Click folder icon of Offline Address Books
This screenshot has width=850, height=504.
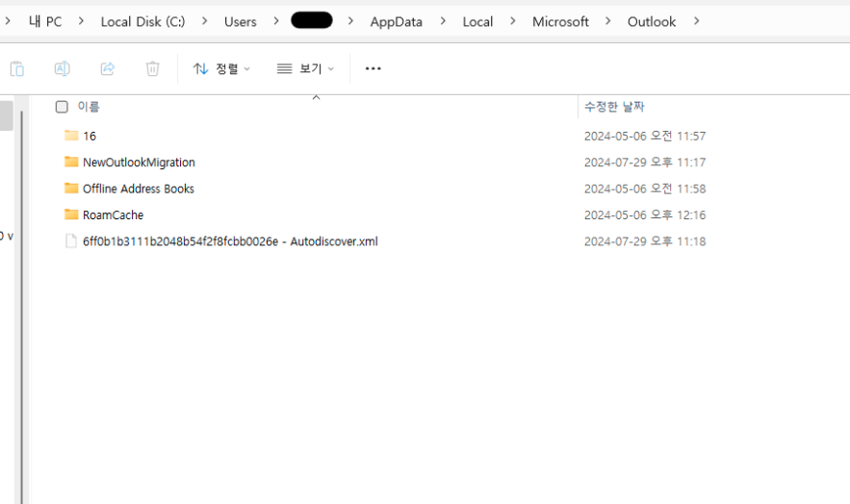(71, 188)
